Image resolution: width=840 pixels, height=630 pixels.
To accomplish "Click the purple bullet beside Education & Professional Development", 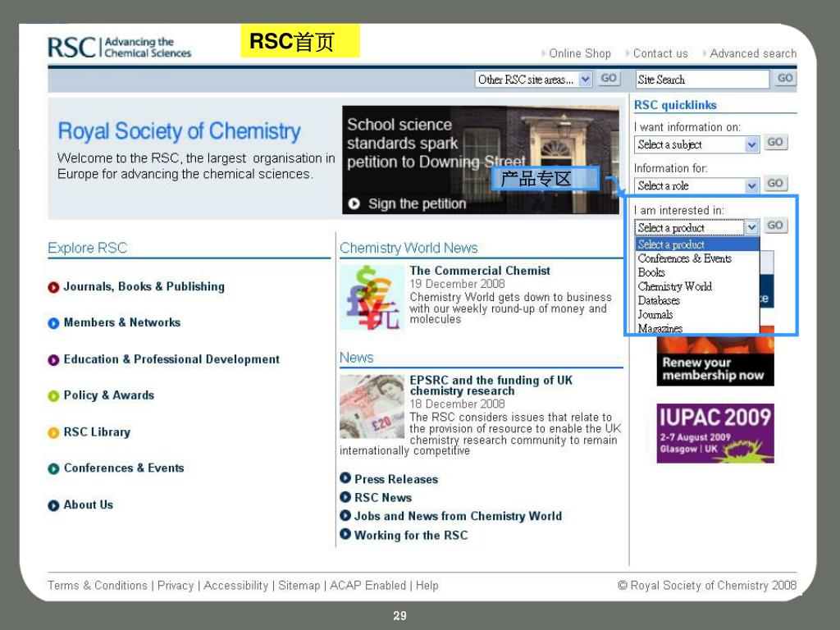I will click(53, 360).
